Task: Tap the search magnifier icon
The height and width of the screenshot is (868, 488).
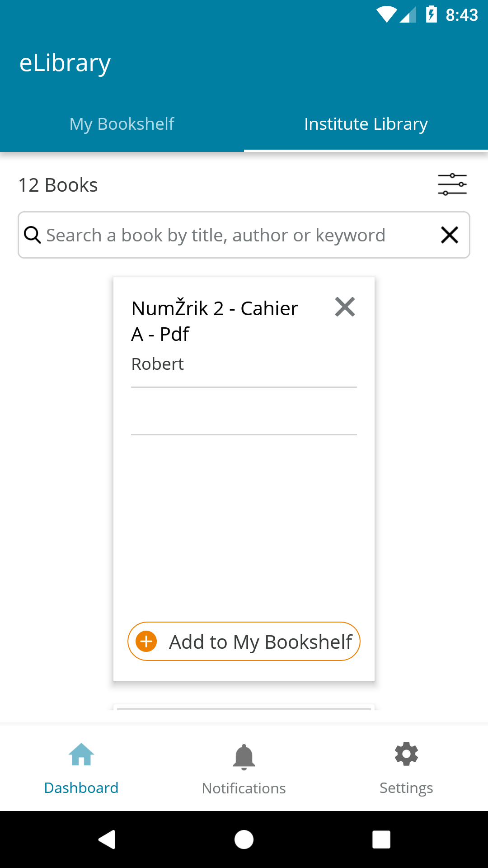Action: (33, 235)
